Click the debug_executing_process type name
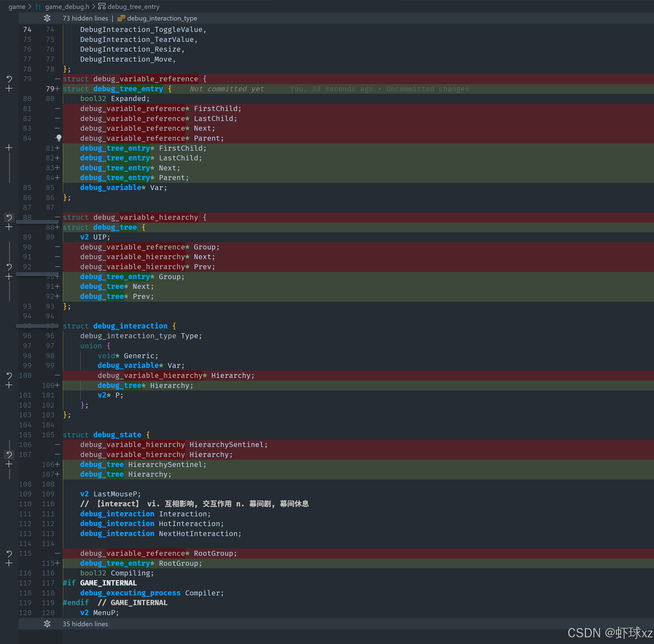 (x=130, y=593)
